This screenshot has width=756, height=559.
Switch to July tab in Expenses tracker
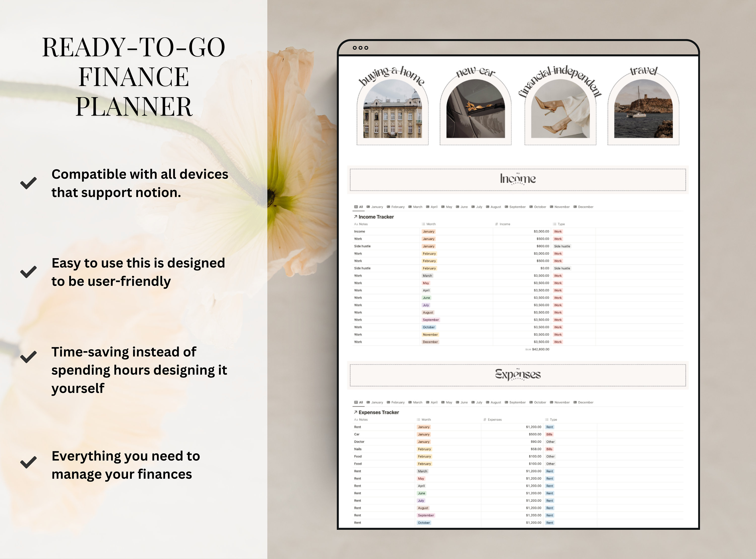tap(477, 402)
